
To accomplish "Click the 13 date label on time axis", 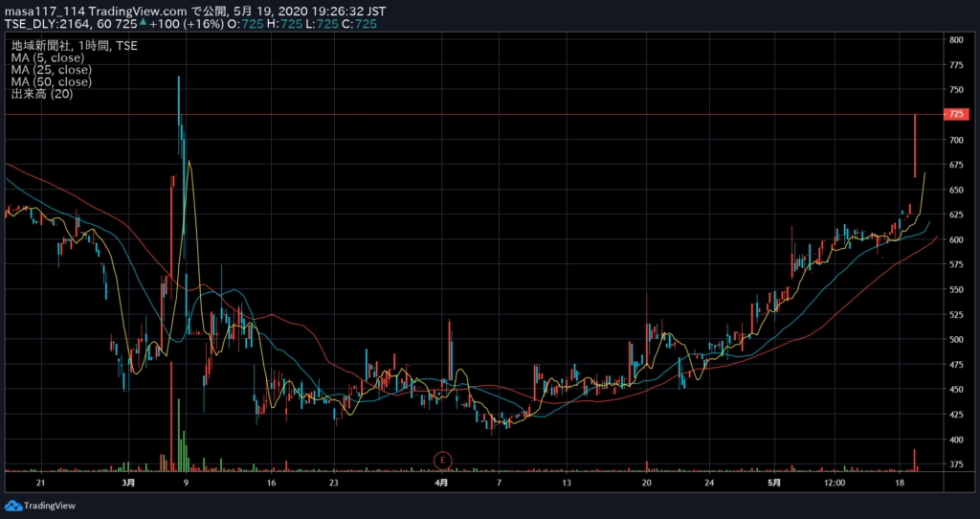I will 567,482.
